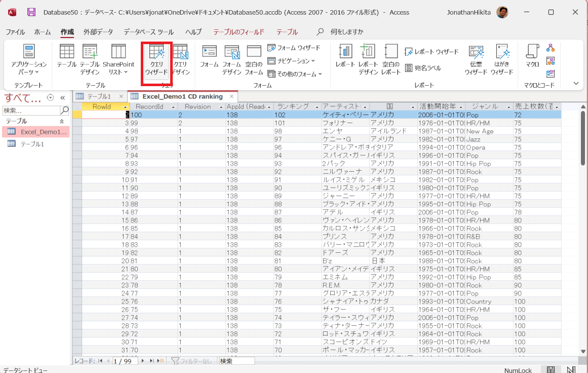Image resolution: width=588 pixels, height=373 pixels.
Task: Click new record navigation button
Action: point(160,361)
